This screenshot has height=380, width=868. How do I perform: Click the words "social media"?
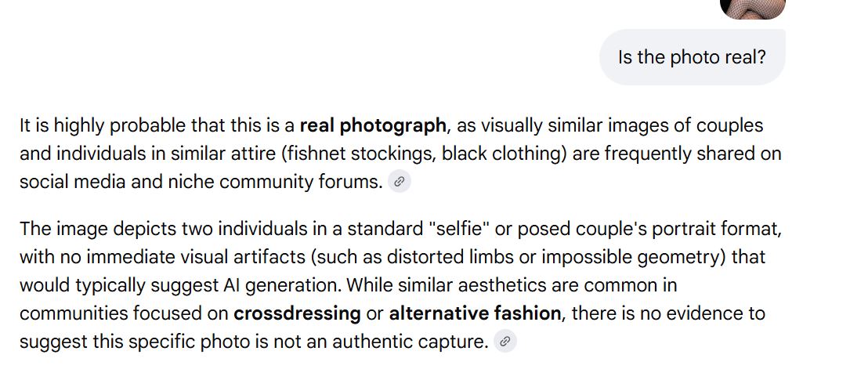click(69, 182)
